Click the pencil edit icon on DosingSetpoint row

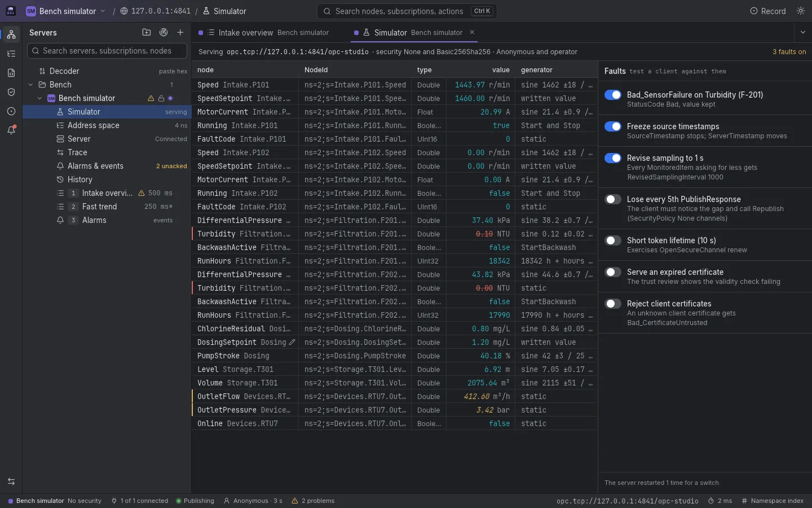(x=292, y=342)
